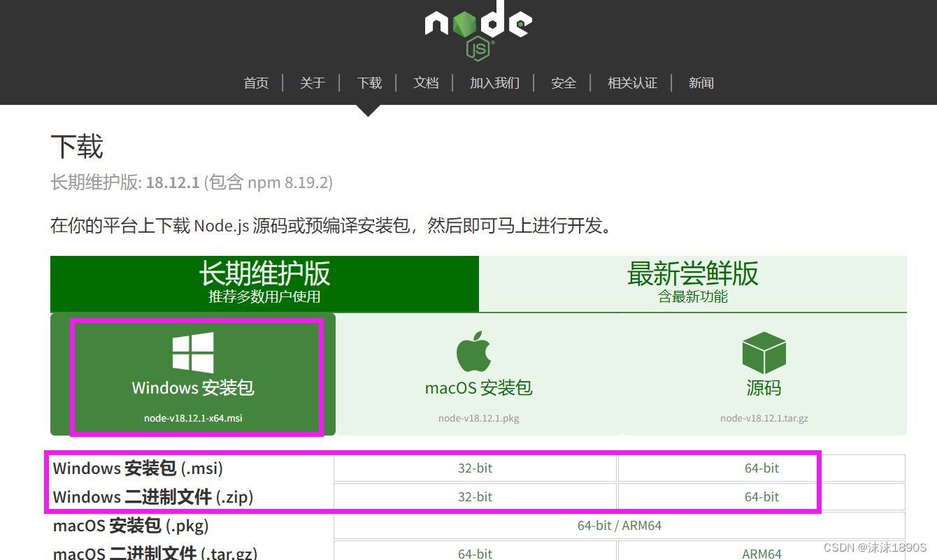Download node-v18.12.1-x64.msi Windows installer
The height and width of the screenshot is (560, 937).
click(193, 375)
